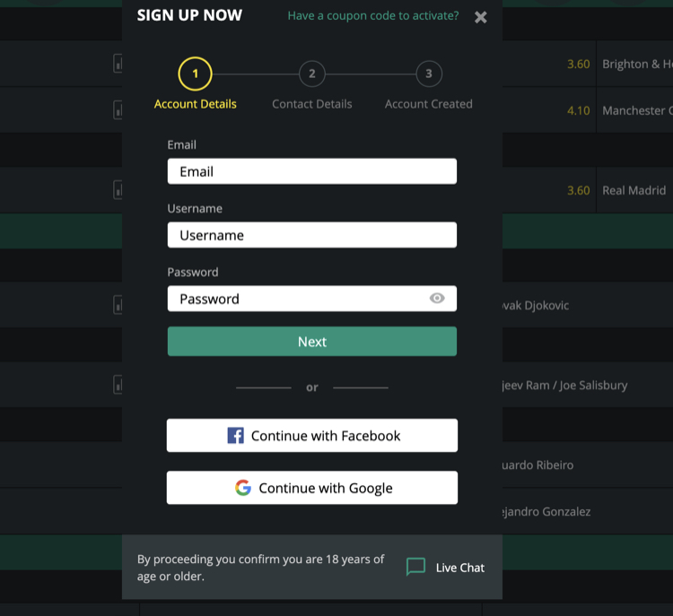
Task: Select 4.10 odds for Manchester
Action: pos(579,110)
